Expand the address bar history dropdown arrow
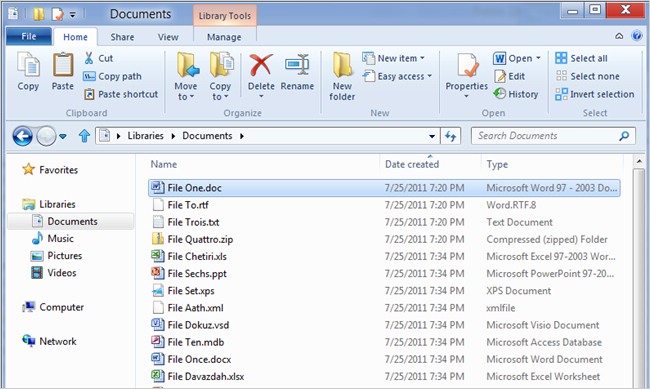The width and height of the screenshot is (650, 389). [432, 136]
